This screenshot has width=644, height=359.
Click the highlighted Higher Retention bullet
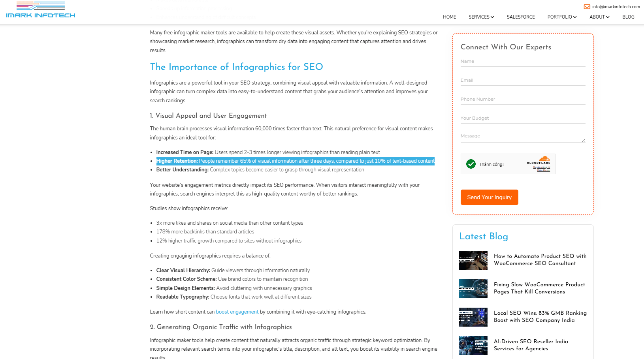(296, 161)
